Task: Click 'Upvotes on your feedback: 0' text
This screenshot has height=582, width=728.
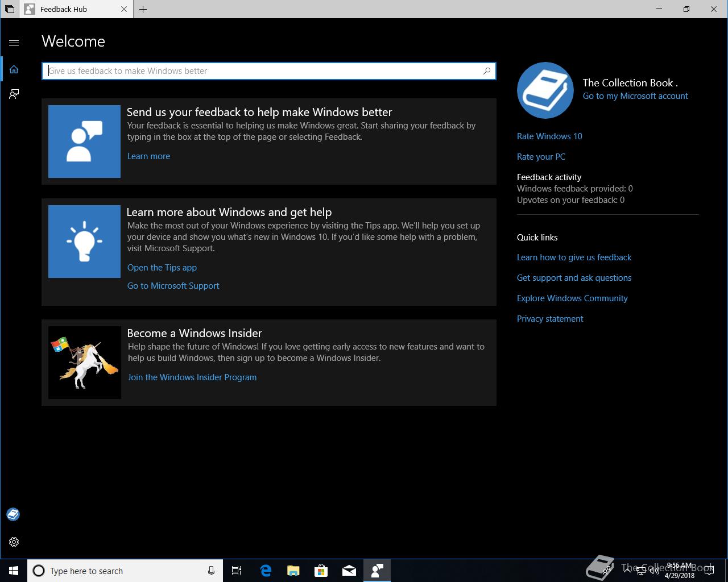Action: [570, 200]
